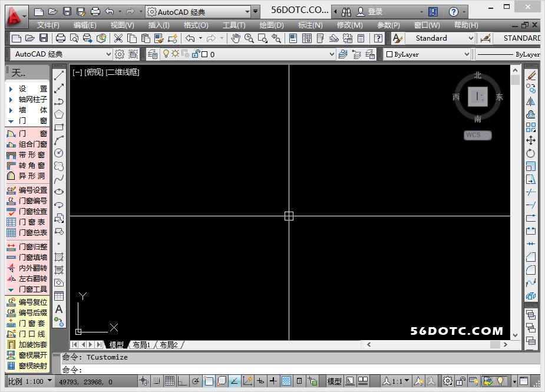The image size is (545, 392).
Task: Select the Line draw tool
Action: (59, 75)
